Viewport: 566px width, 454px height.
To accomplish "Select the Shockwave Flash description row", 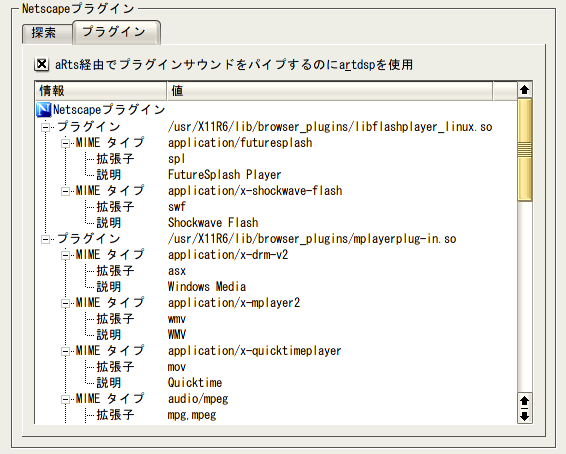I will pyautogui.click(x=276, y=223).
